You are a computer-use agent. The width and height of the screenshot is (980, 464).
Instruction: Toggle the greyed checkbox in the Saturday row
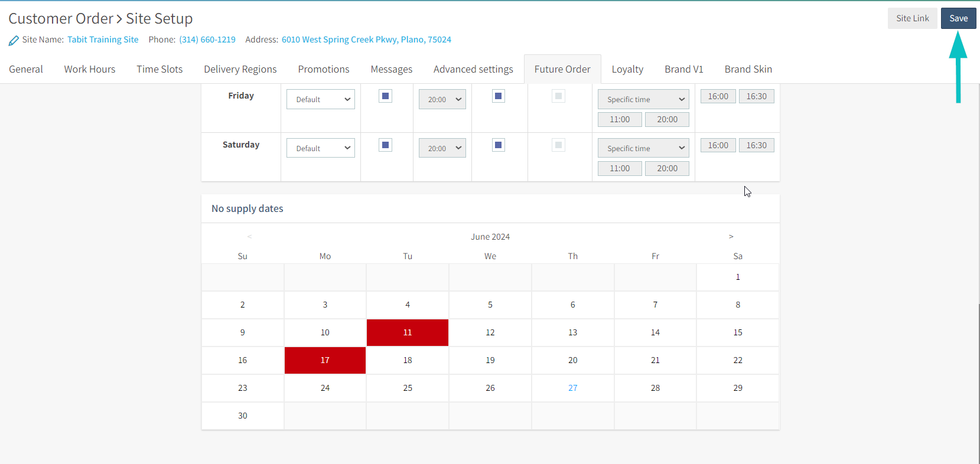pos(558,145)
